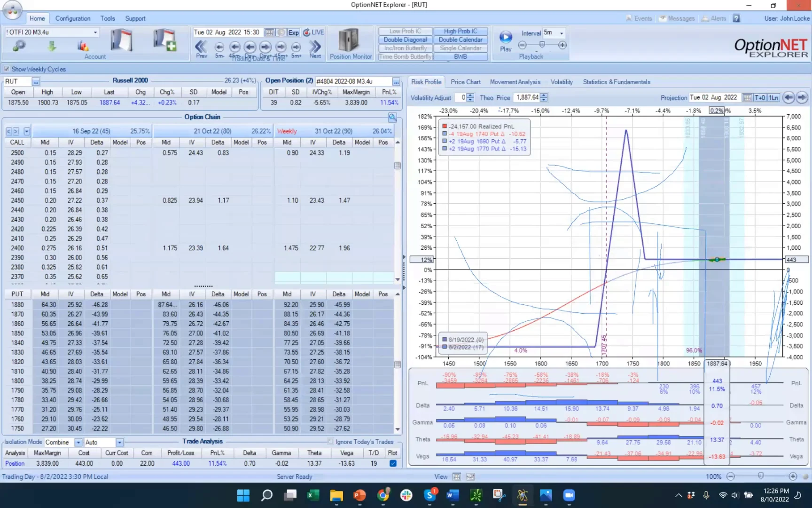Open the account chart report icon
This screenshot has height=508, width=812.
(x=83, y=46)
